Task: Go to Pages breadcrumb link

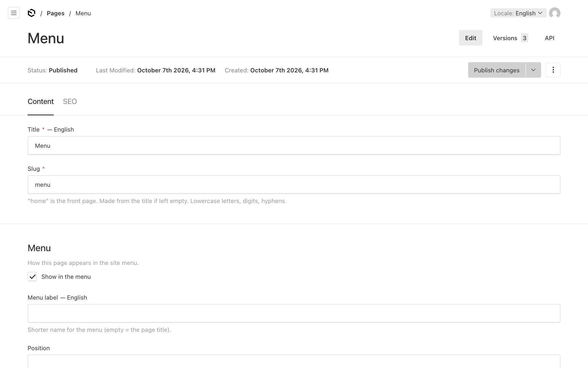Action: (55, 13)
